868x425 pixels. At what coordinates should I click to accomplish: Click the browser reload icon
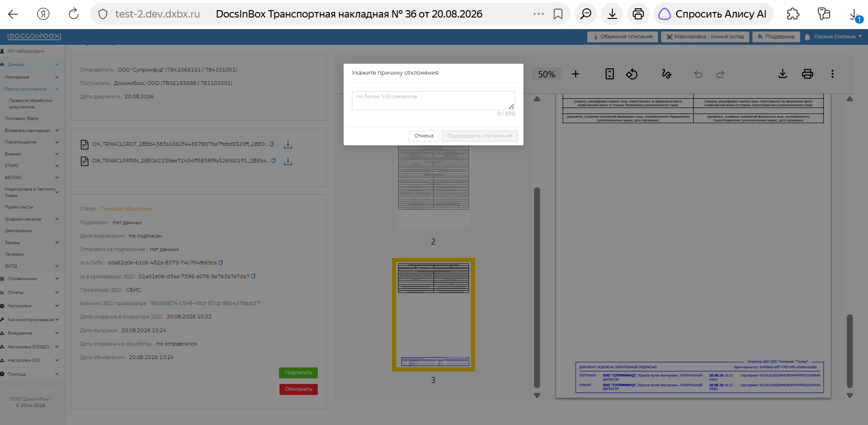[x=74, y=14]
